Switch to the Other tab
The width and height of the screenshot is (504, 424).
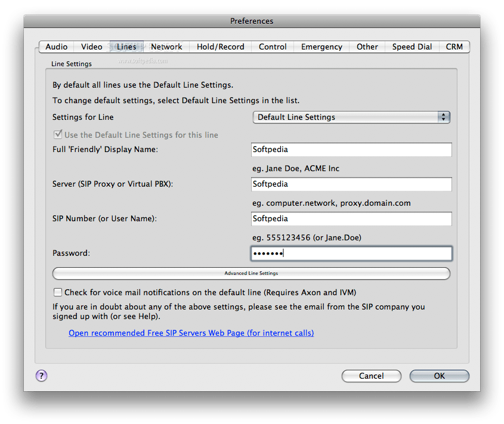pyautogui.click(x=367, y=47)
